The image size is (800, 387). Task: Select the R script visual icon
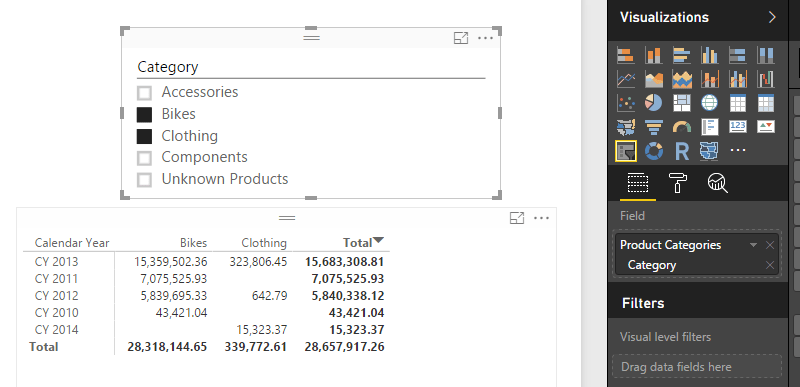pos(682,151)
